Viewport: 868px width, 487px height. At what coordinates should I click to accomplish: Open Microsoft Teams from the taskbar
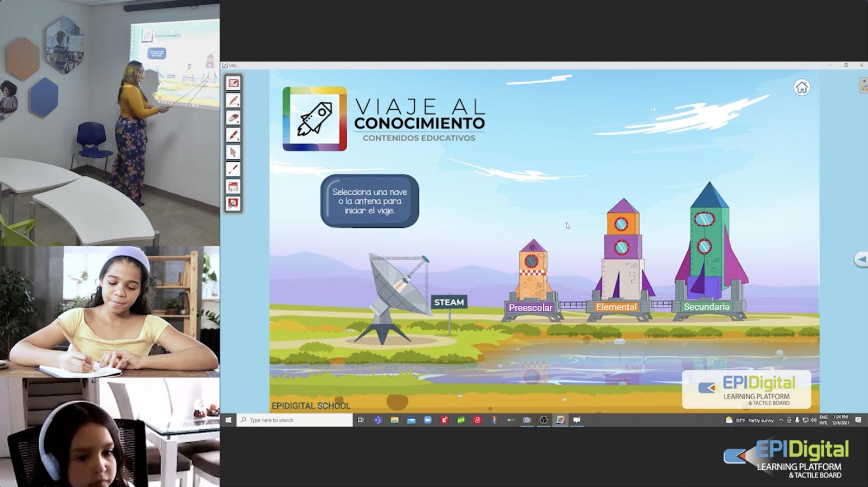(378, 420)
